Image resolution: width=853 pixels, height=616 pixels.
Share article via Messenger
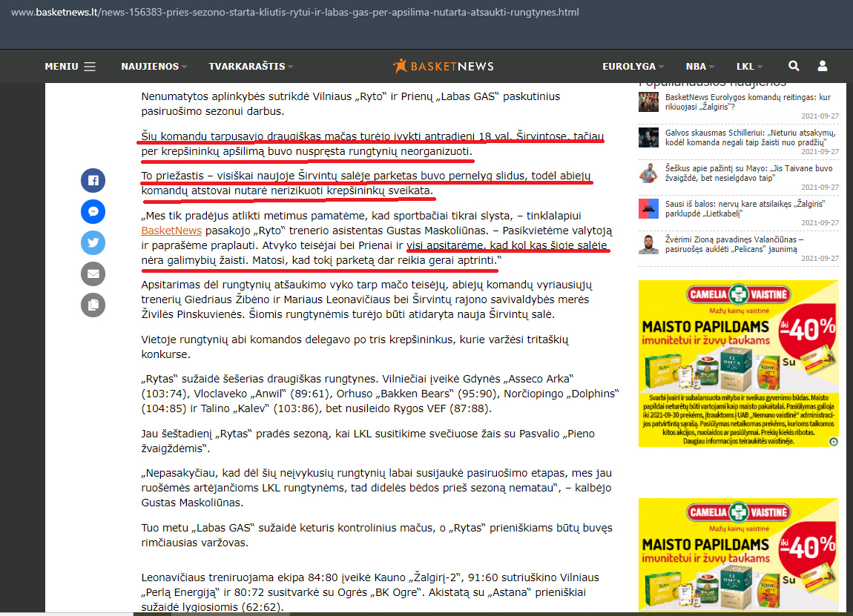click(x=93, y=211)
